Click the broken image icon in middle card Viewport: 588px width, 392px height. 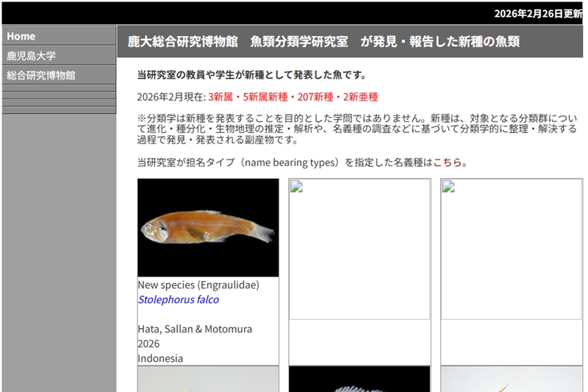(x=295, y=186)
